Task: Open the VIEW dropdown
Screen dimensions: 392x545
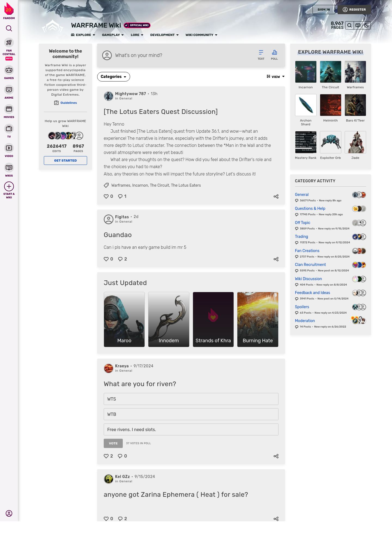Action: coord(275,77)
